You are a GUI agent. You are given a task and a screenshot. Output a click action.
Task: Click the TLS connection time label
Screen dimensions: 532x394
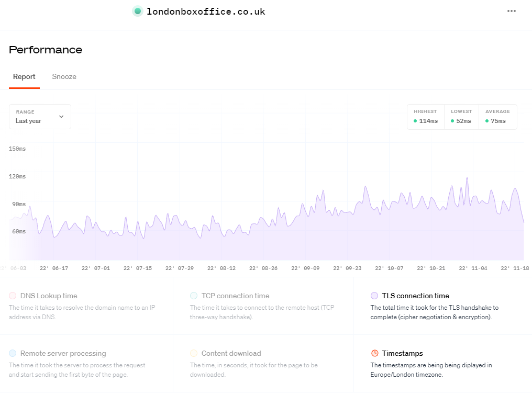coord(415,296)
